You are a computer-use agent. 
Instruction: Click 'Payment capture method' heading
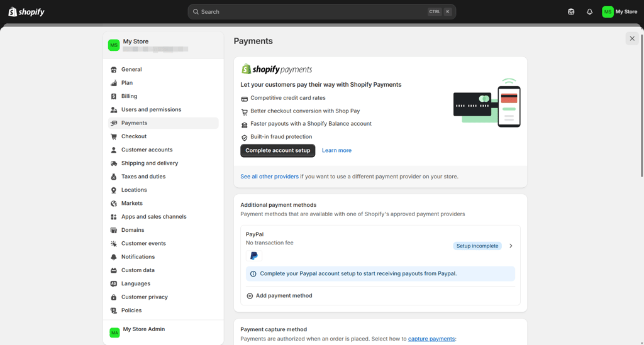click(x=274, y=329)
